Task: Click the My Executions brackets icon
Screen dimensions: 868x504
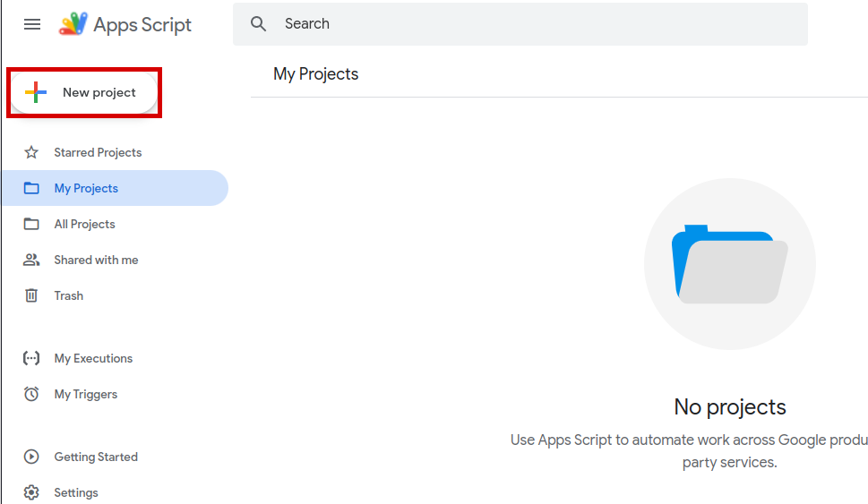Action: point(31,358)
